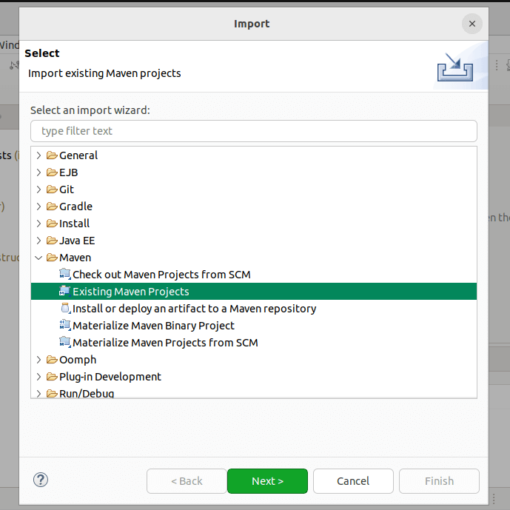The height and width of the screenshot is (510, 510).
Task: Click the Git folder icon
Action: pyautogui.click(x=52, y=189)
